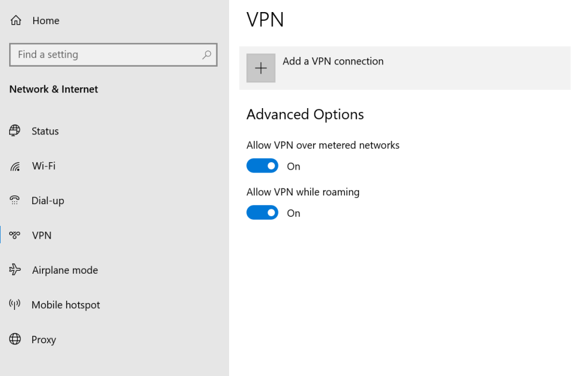Click the magnifier icon in search box
This screenshot has height=376, width=588.
click(207, 55)
